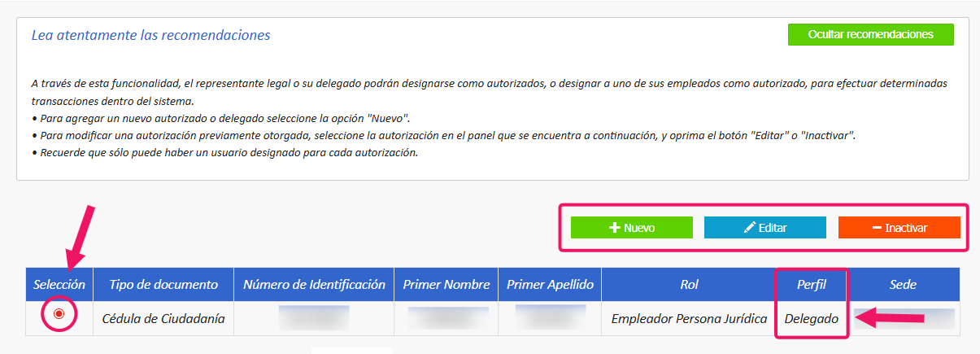This screenshot has width=980, height=354.
Task: Click the Primer Nombre column header
Action: (x=446, y=284)
